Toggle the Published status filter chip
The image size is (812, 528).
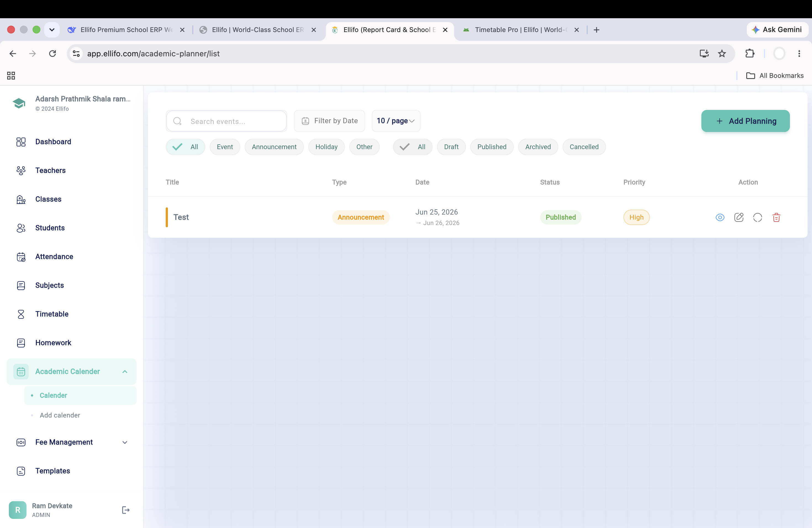pyautogui.click(x=492, y=147)
